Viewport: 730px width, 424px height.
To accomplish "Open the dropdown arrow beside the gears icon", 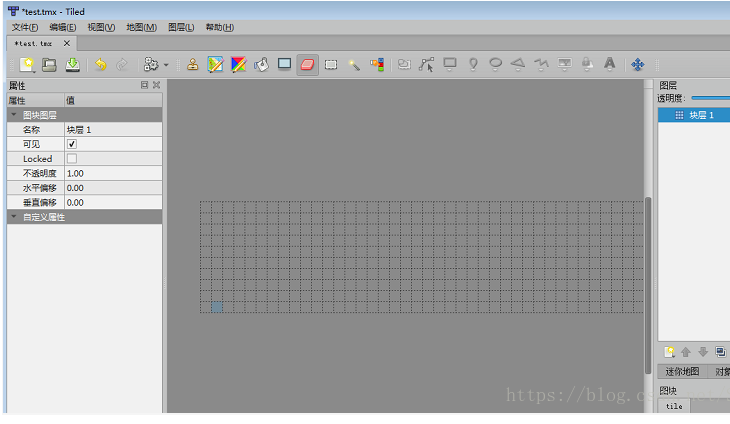I will [x=166, y=65].
